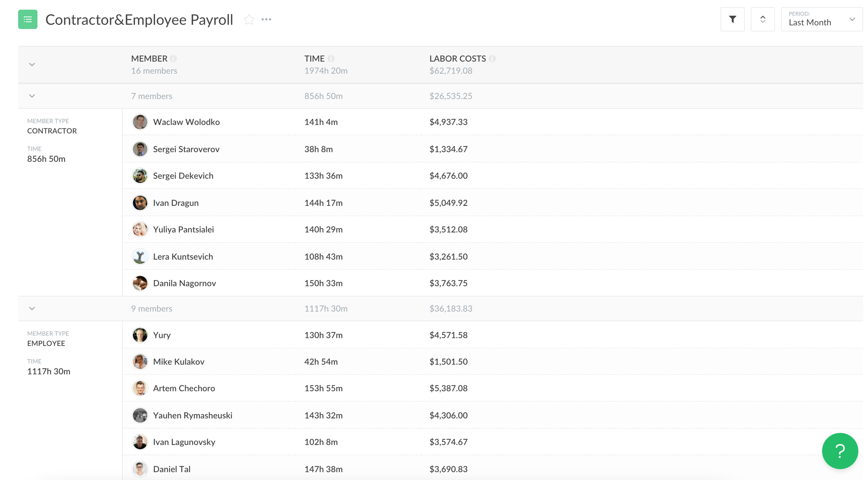Star the Contractor&Employee Payroll report
The image size is (868, 480).
[249, 20]
